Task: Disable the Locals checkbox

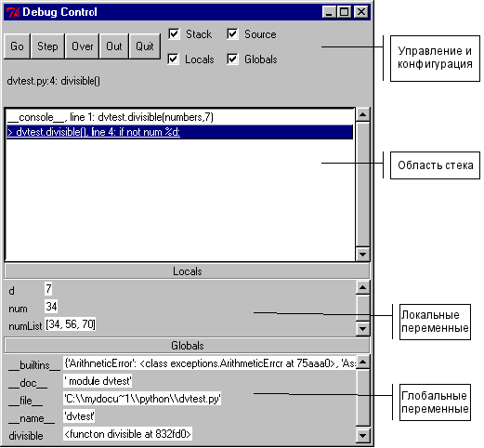Action: point(173,59)
